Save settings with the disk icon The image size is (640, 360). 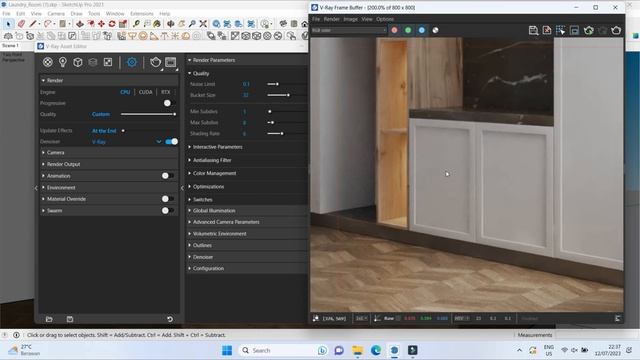pyautogui.click(x=70, y=319)
